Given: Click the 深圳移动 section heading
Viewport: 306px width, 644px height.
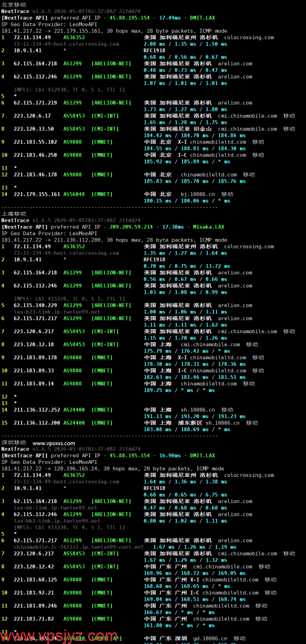Looking at the screenshot, I should coord(14,442).
